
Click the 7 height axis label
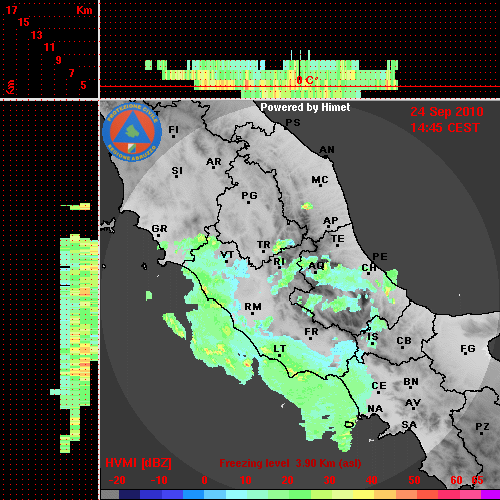(x=71, y=73)
